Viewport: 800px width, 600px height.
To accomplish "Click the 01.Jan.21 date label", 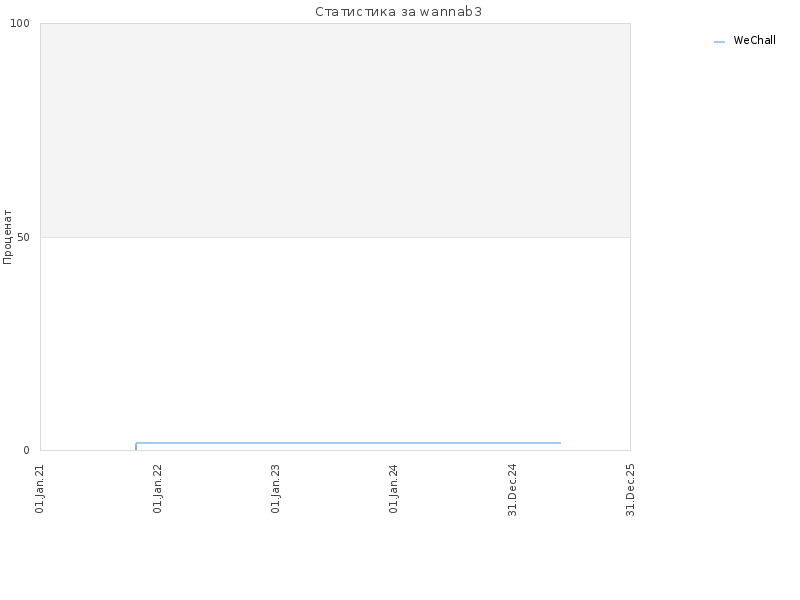I will point(40,488).
